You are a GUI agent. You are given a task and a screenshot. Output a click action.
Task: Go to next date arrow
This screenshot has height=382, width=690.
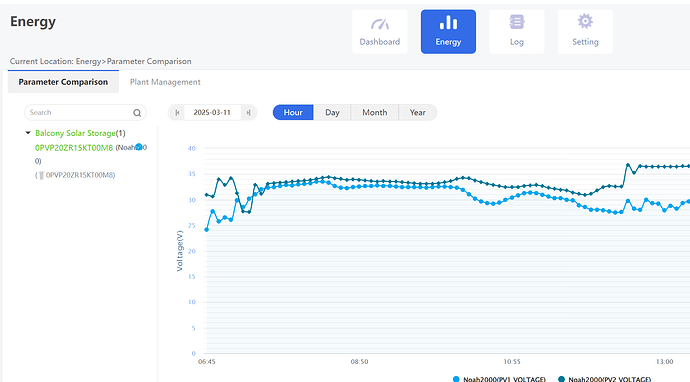(248, 113)
